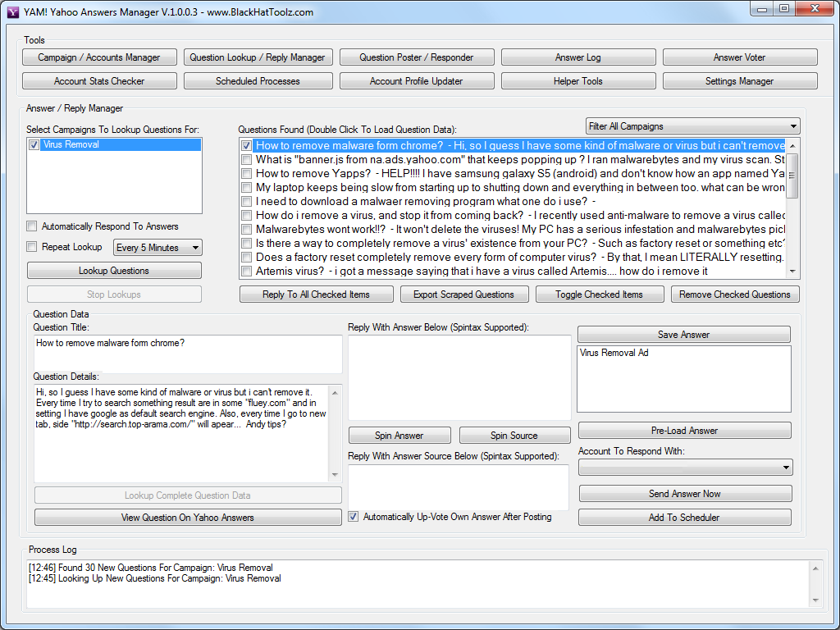Open Question Poster / Responder tool
The height and width of the screenshot is (630, 840).
click(x=416, y=57)
